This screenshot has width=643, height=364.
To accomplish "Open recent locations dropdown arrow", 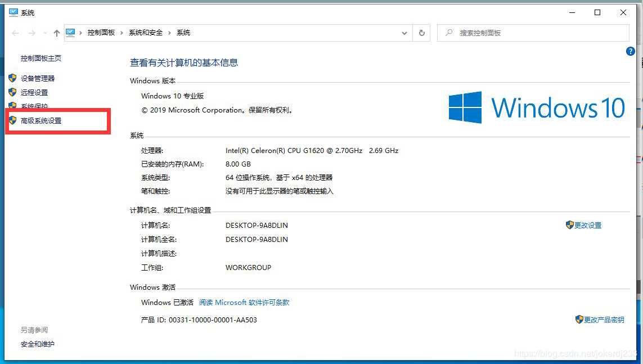I will pos(45,33).
